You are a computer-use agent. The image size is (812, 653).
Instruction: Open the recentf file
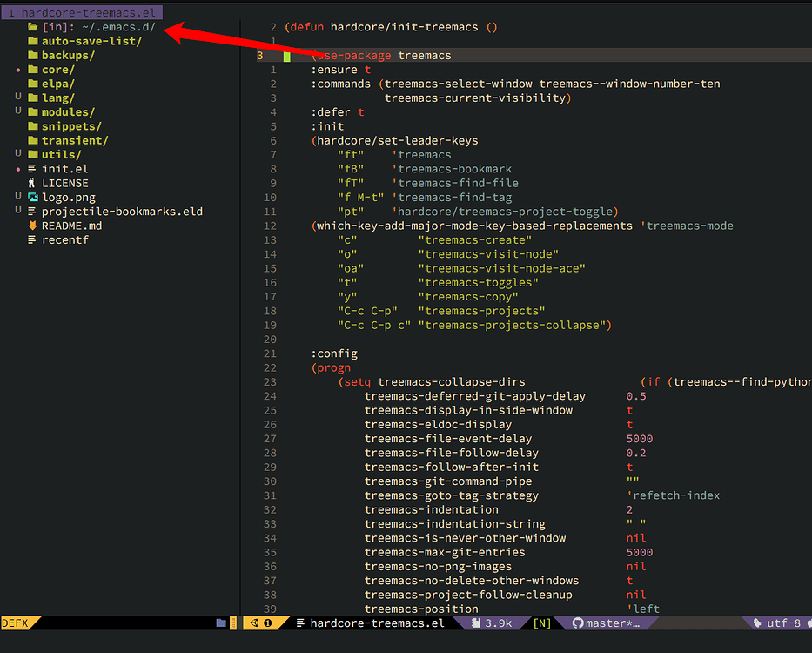[65, 239]
